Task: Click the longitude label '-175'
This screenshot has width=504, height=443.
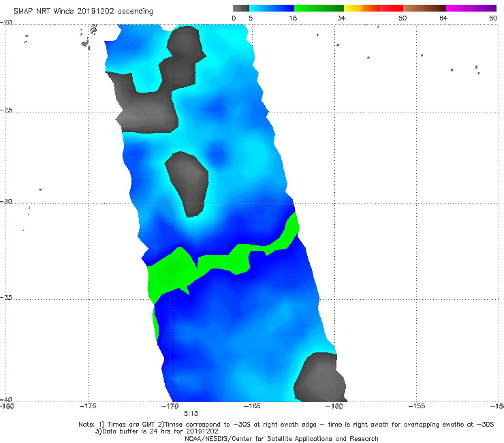Action: pyautogui.click(x=88, y=406)
